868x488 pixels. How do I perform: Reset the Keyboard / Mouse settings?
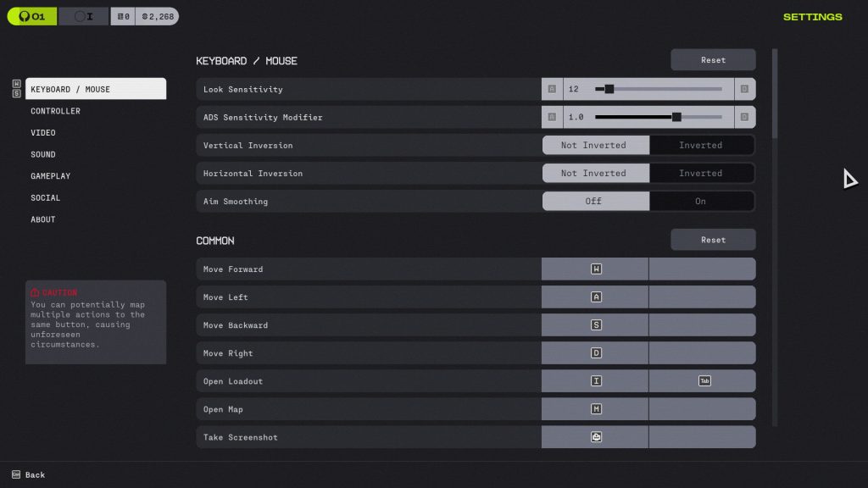(x=712, y=59)
